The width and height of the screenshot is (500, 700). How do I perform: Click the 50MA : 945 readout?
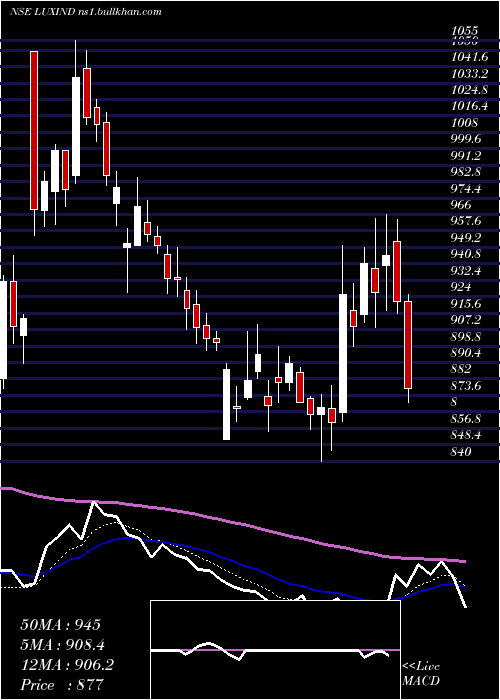[x=61, y=625]
